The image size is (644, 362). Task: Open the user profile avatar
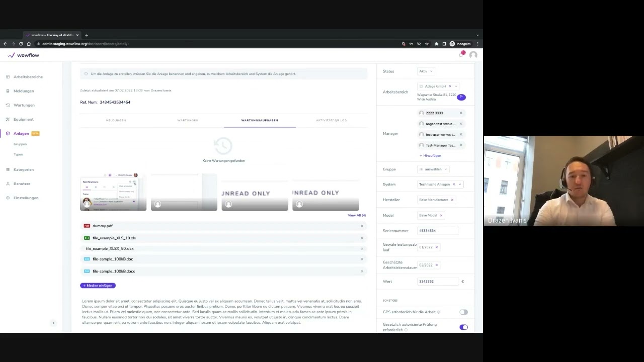coord(473,55)
